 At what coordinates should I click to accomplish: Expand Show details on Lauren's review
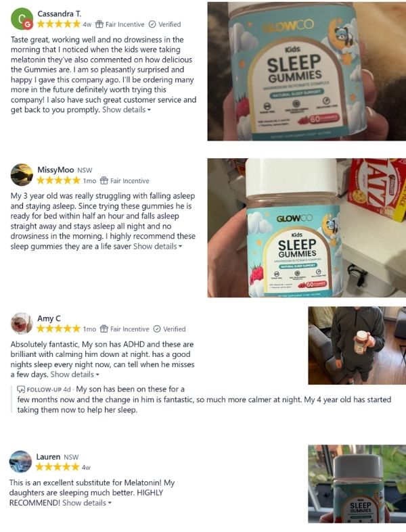[x=87, y=503]
